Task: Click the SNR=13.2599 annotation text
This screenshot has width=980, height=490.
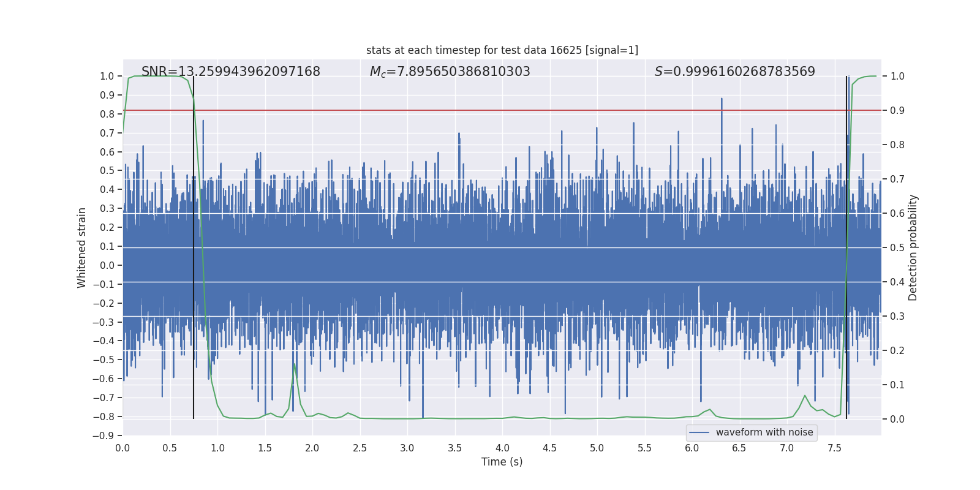Action: point(230,72)
